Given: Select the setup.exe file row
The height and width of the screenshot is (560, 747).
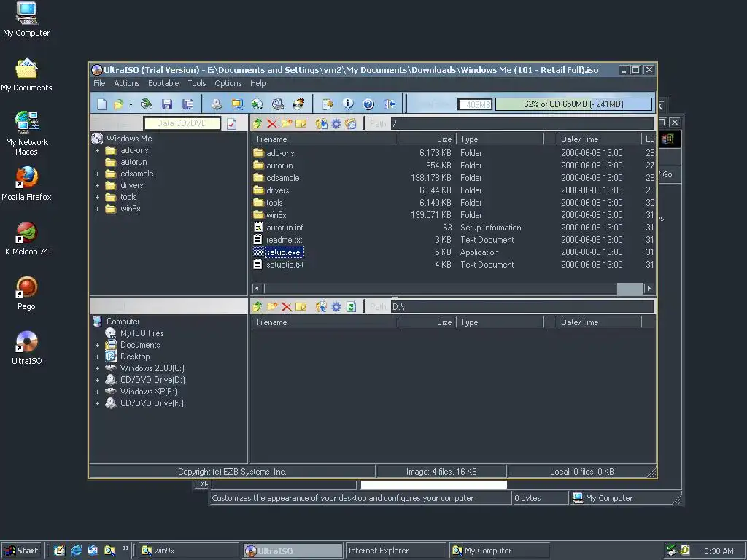Looking at the screenshot, I should (x=453, y=252).
